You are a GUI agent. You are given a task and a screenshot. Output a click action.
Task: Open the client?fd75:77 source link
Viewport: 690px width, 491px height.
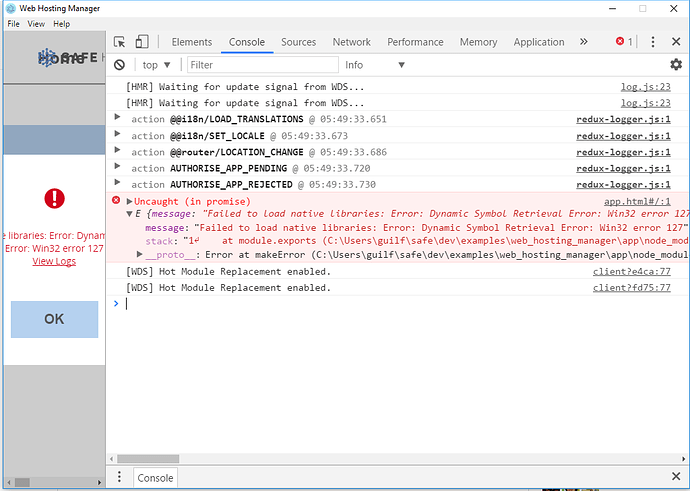(631, 288)
